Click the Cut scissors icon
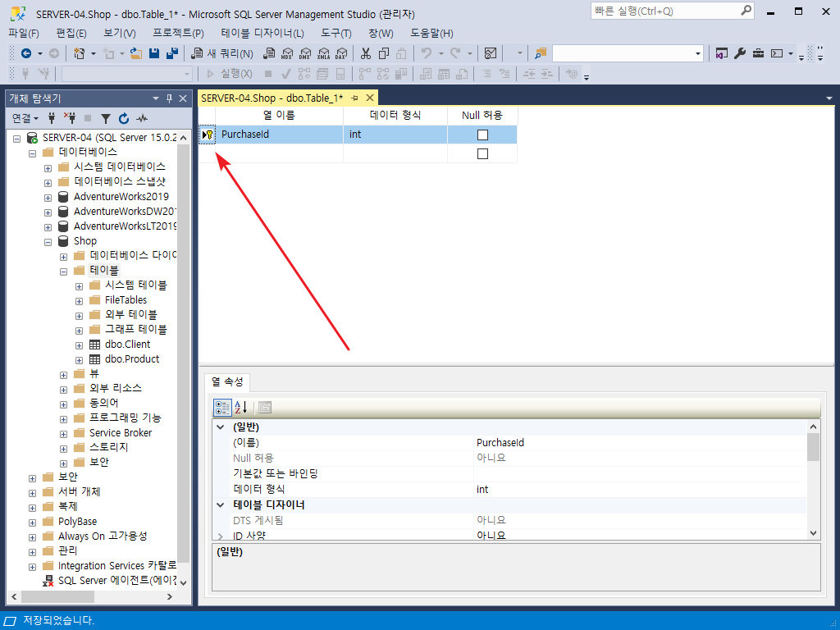840x630 pixels. 366,53
